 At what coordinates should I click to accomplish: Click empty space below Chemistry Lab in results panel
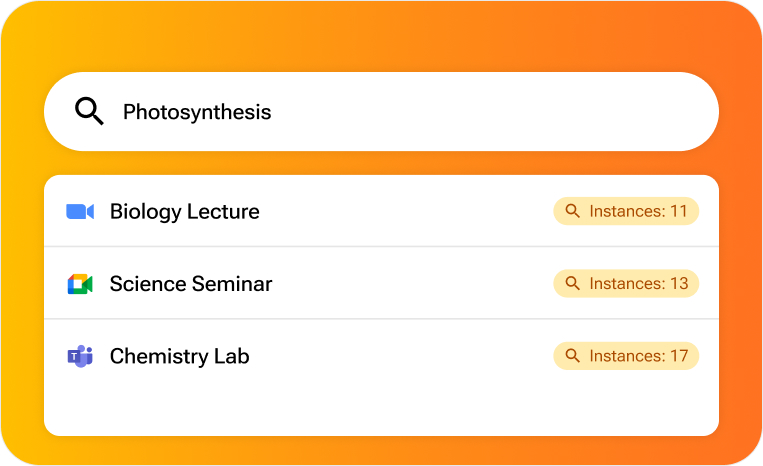[382, 411]
